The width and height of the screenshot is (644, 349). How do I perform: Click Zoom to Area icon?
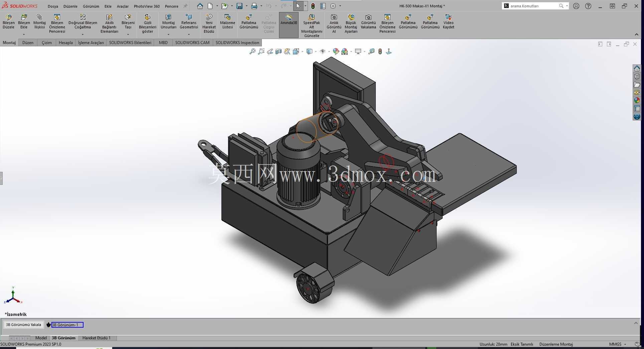[x=261, y=51]
